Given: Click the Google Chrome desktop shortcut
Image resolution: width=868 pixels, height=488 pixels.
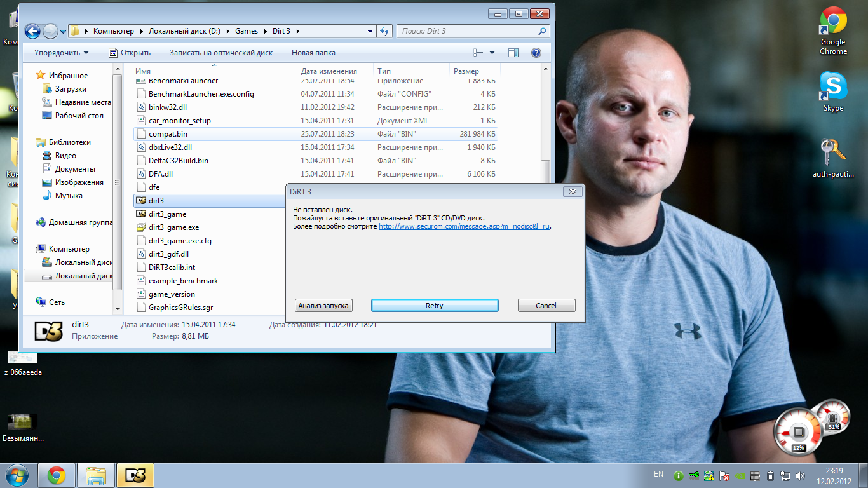Looking at the screenshot, I should coord(833,32).
